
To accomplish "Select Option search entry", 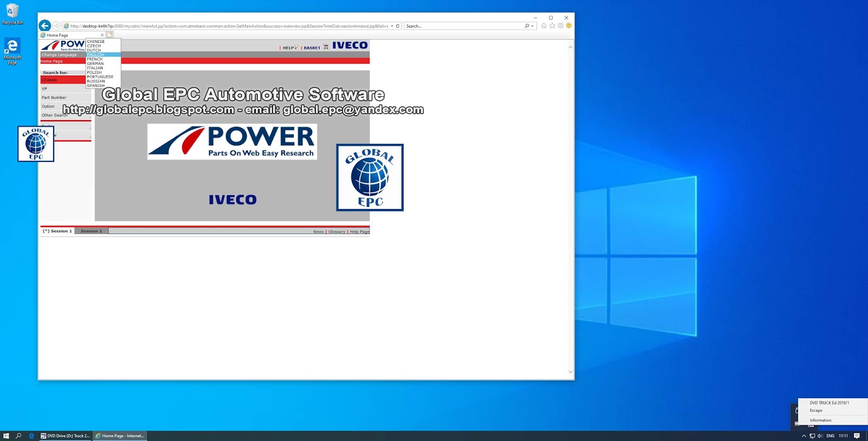I will [66, 106].
